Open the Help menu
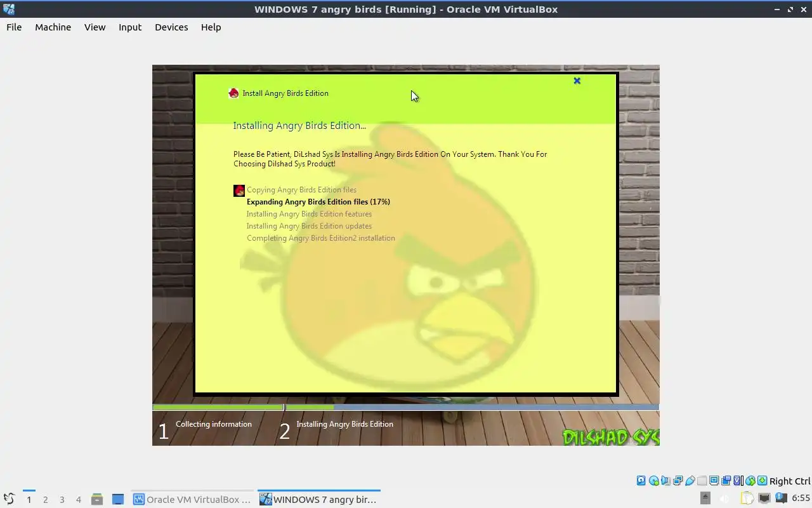Image resolution: width=812 pixels, height=508 pixels. tap(211, 27)
